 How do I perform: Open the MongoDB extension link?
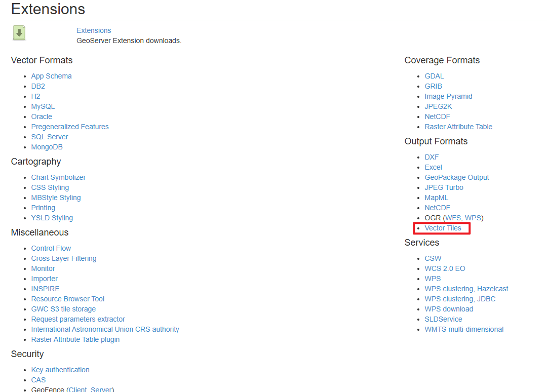(47, 147)
